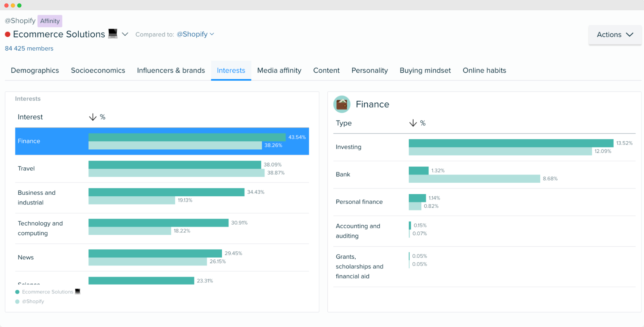Click the @Shopify breadcrumb text
644x327 pixels.
coord(20,21)
